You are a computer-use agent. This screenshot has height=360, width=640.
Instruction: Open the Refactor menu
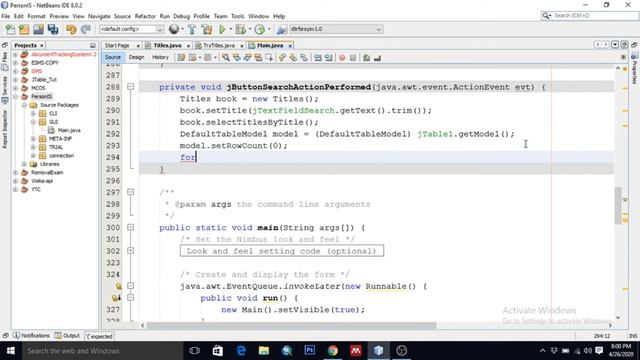[145, 16]
